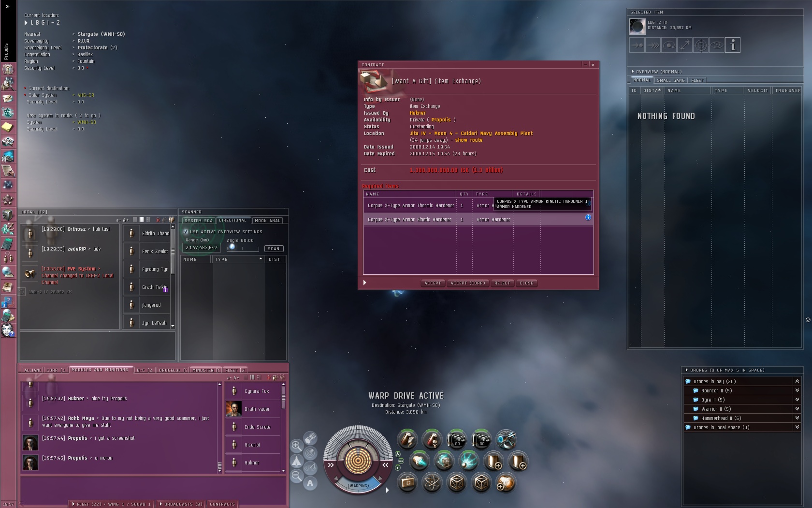Click Orbit in the Selected Item panel
The width and height of the screenshot is (812, 508).
pyautogui.click(x=669, y=45)
